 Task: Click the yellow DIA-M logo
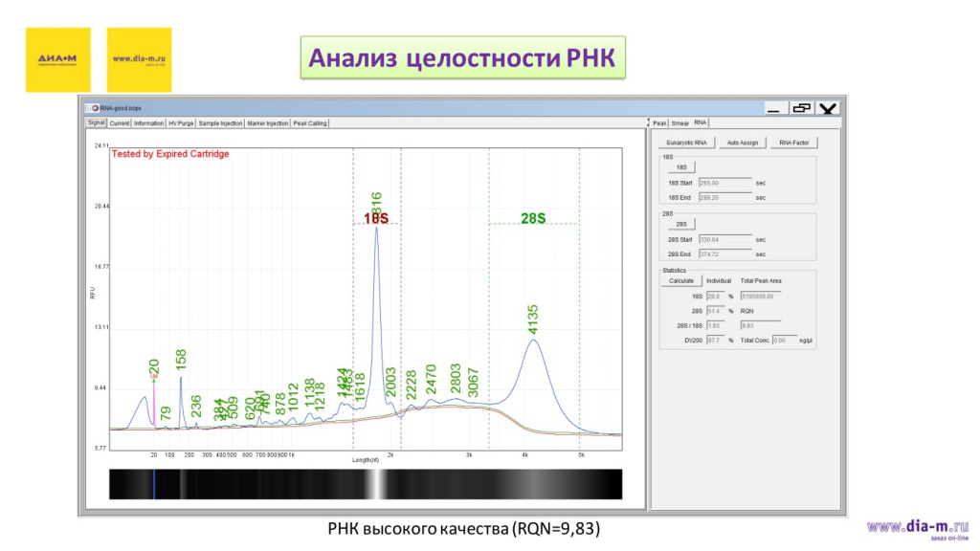pyautogui.click(x=57, y=59)
